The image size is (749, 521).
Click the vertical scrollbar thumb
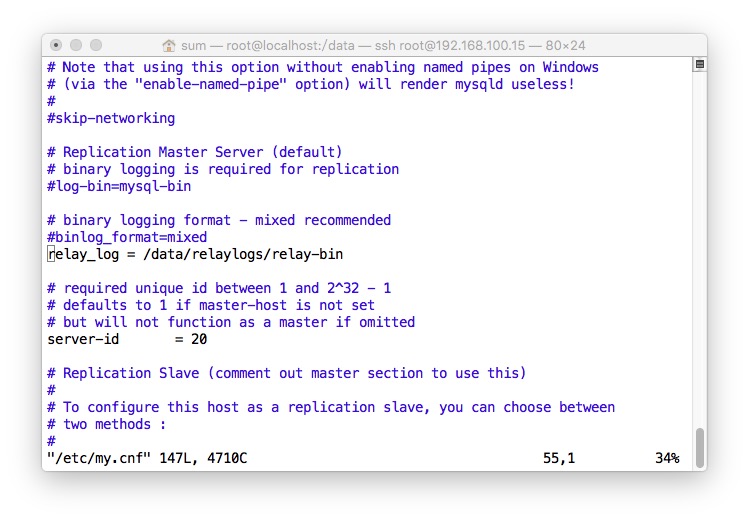pyautogui.click(x=700, y=448)
